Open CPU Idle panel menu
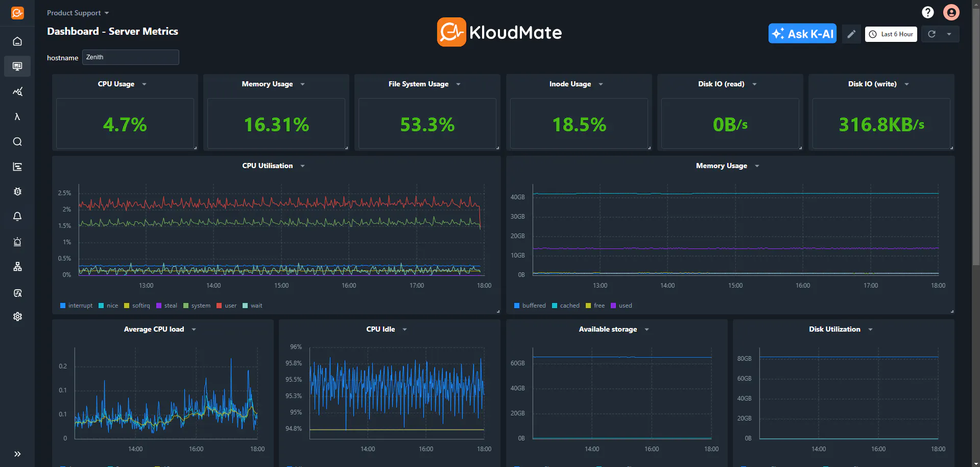The width and height of the screenshot is (980, 467). pos(404,330)
